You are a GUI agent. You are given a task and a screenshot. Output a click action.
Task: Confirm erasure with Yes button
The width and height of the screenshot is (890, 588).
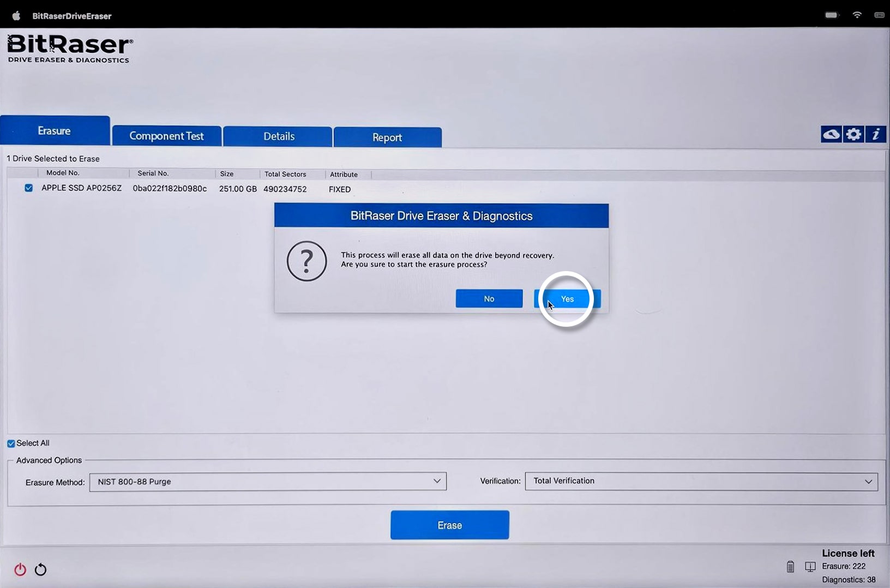click(567, 299)
